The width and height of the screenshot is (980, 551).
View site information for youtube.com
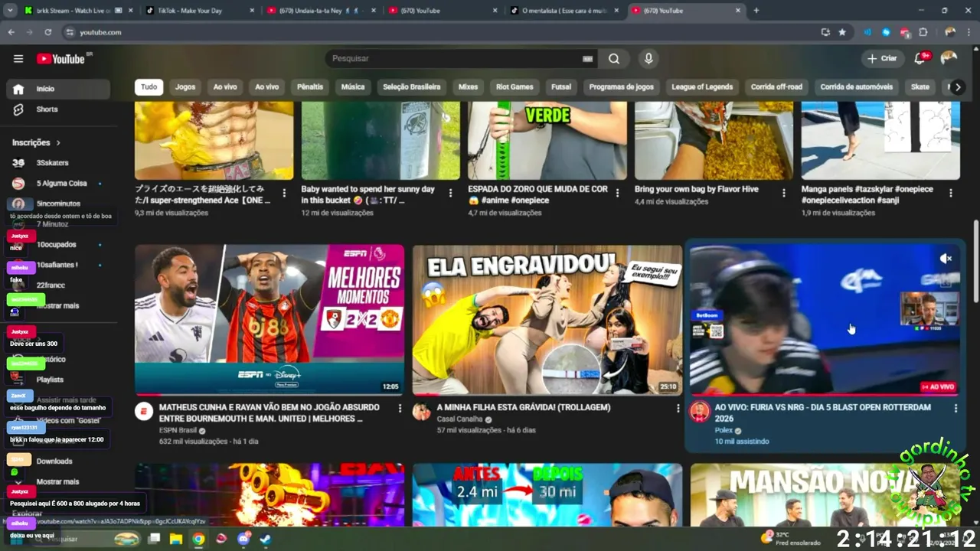coord(70,32)
